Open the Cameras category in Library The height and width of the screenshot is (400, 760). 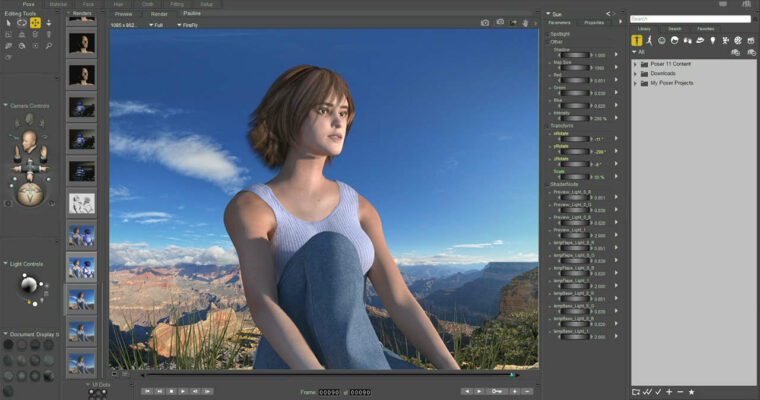(725, 41)
